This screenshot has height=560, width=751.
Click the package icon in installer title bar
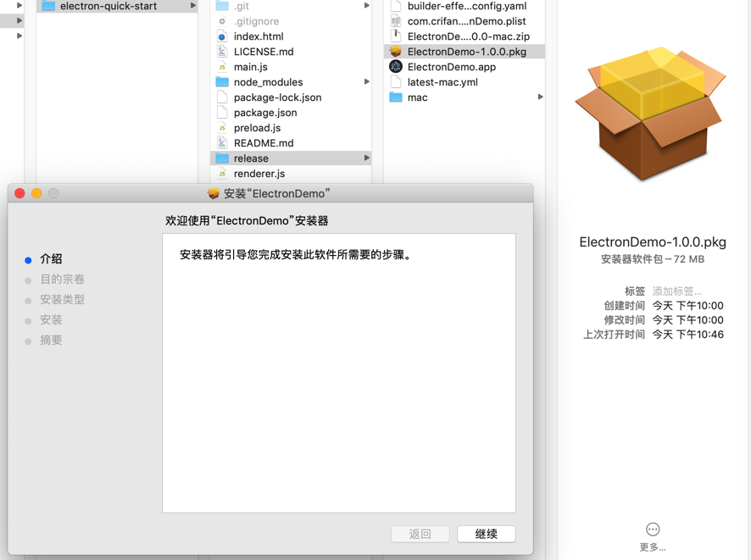(214, 193)
